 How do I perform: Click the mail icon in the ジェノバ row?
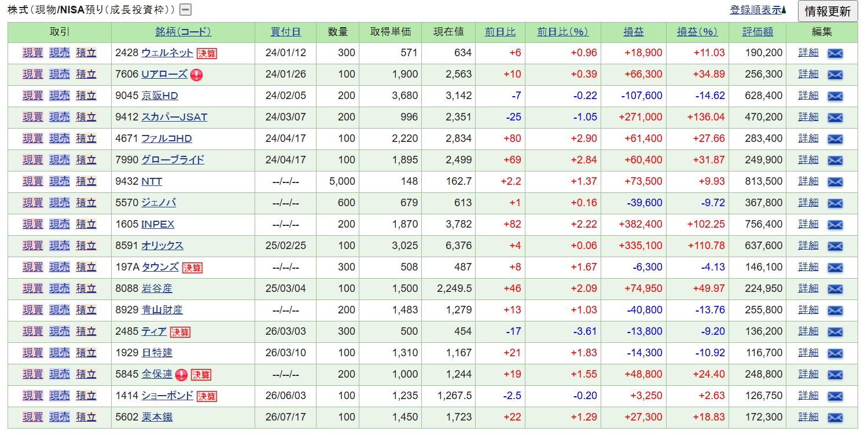[835, 203]
